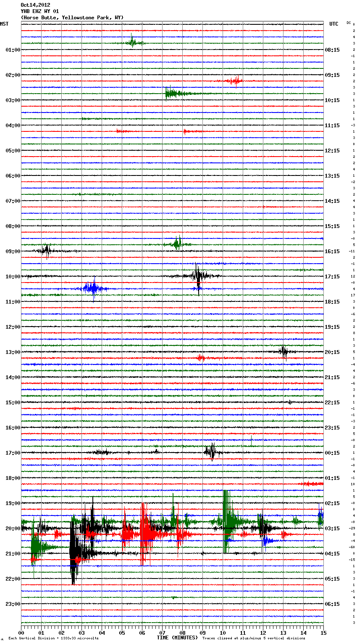Click the UTC time zone header

click(334, 24)
